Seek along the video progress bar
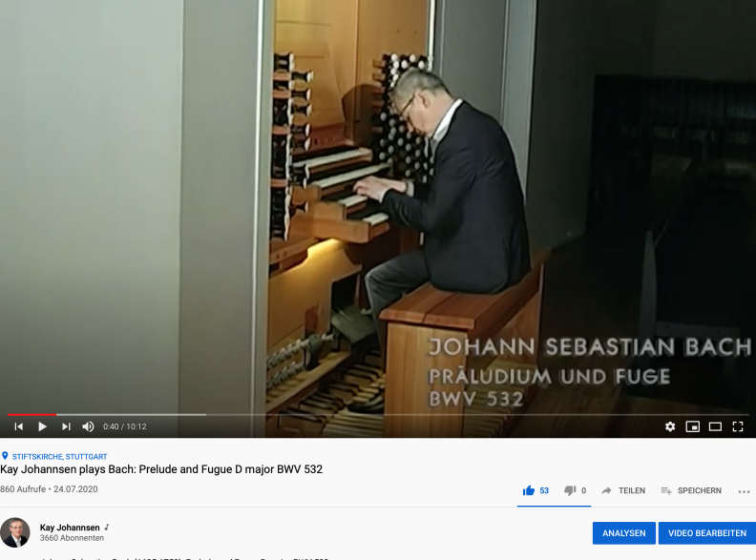756x560 pixels. pyautogui.click(x=378, y=414)
